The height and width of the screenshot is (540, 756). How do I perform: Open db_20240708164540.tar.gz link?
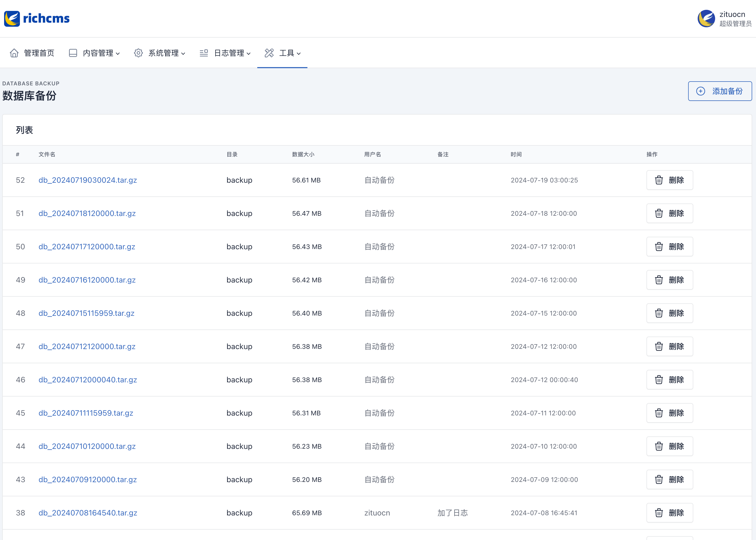pos(88,512)
